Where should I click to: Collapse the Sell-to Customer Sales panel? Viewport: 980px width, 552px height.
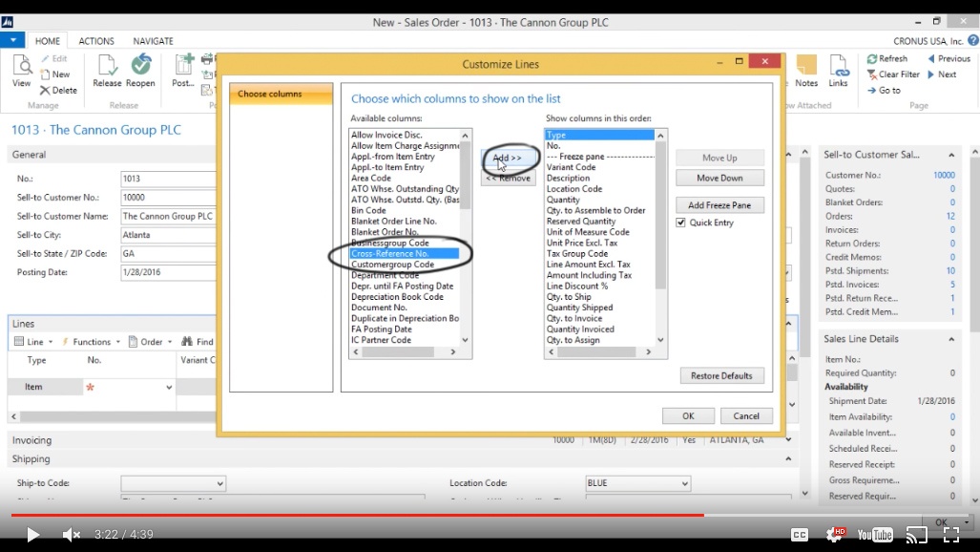click(951, 155)
